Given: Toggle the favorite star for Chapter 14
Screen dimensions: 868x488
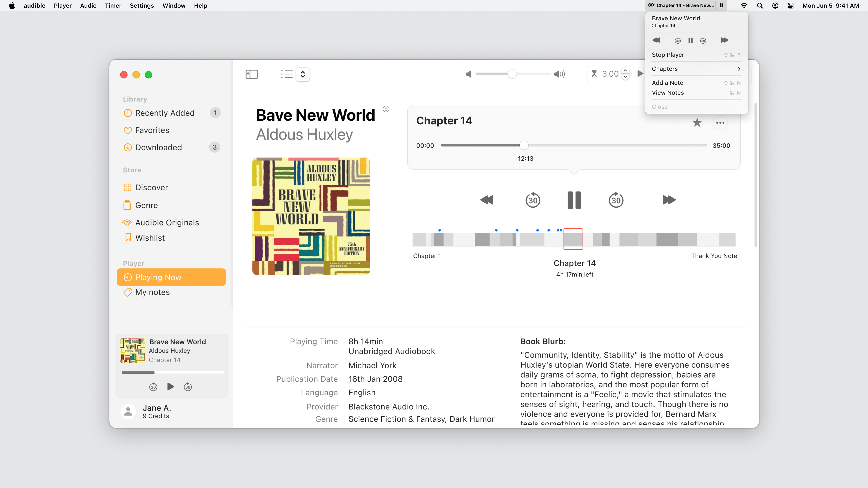Looking at the screenshot, I should [x=697, y=123].
